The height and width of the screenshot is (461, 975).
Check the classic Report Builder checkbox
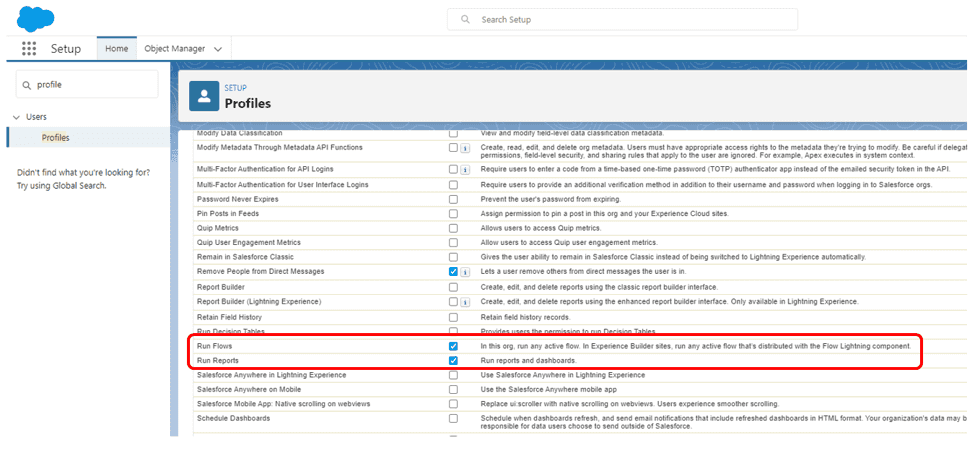pyautogui.click(x=453, y=287)
